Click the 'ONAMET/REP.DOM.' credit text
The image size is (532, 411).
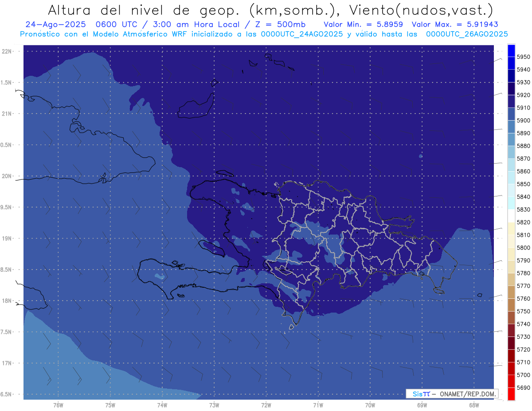tap(467, 394)
